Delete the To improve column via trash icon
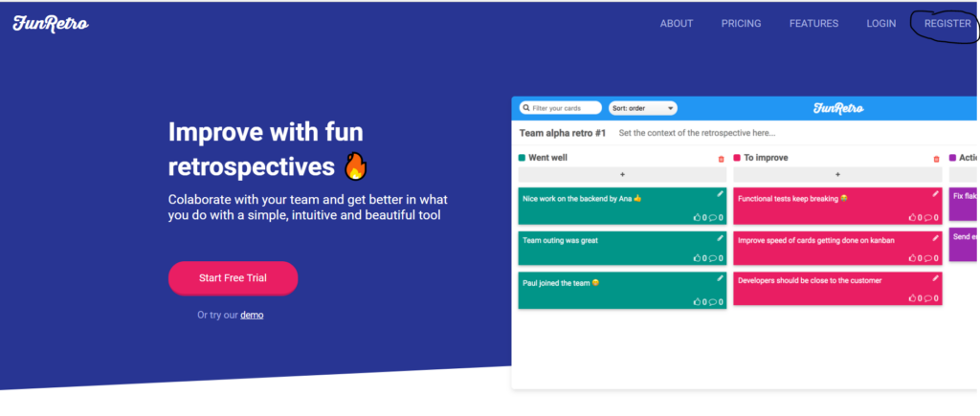 tap(936, 159)
